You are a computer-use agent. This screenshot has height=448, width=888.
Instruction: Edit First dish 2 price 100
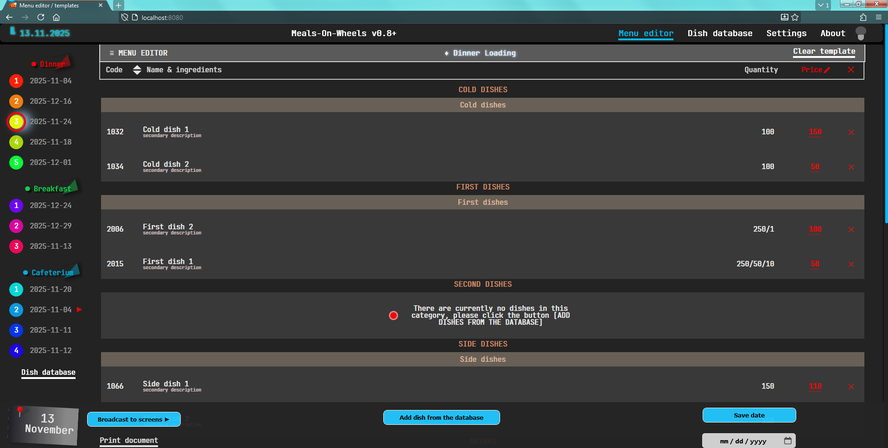815,229
